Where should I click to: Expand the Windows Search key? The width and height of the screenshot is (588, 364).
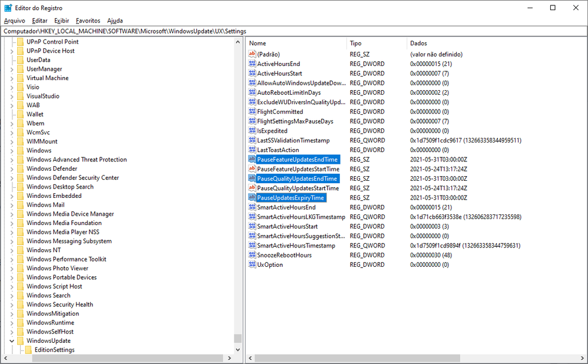(12, 296)
